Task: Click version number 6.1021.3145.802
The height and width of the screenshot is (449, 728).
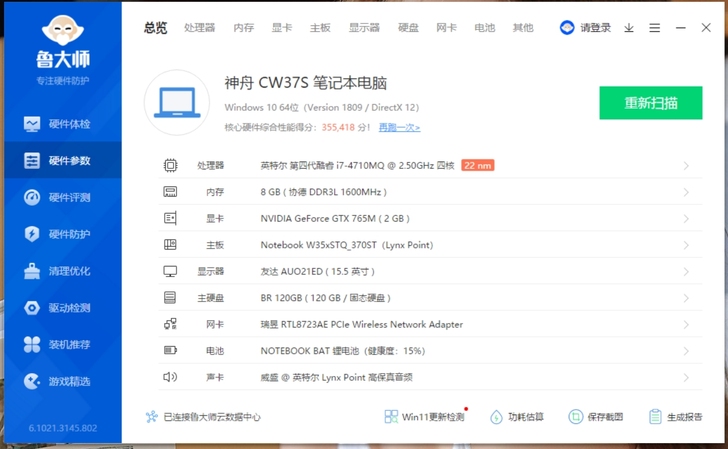Action: pyautogui.click(x=63, y=428)
